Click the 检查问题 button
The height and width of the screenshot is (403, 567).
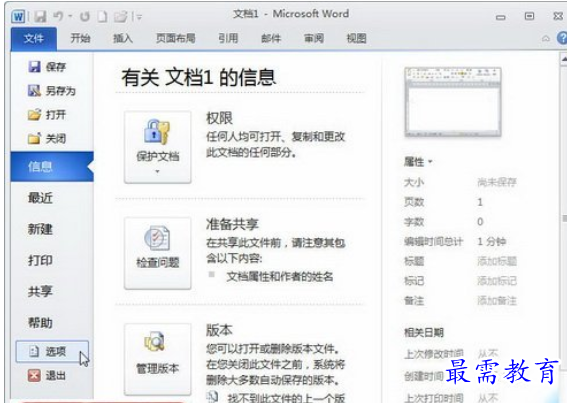158,253
